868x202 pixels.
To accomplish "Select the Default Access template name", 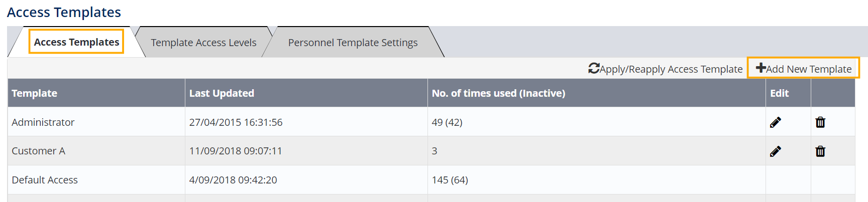I will point(45,180).
